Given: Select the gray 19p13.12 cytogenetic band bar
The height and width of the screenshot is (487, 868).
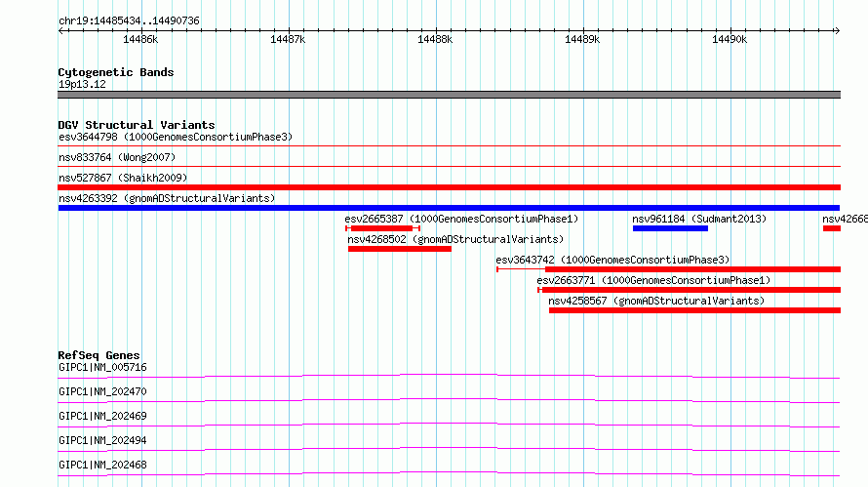Looking at the screenshot, I should click(449, 95).
